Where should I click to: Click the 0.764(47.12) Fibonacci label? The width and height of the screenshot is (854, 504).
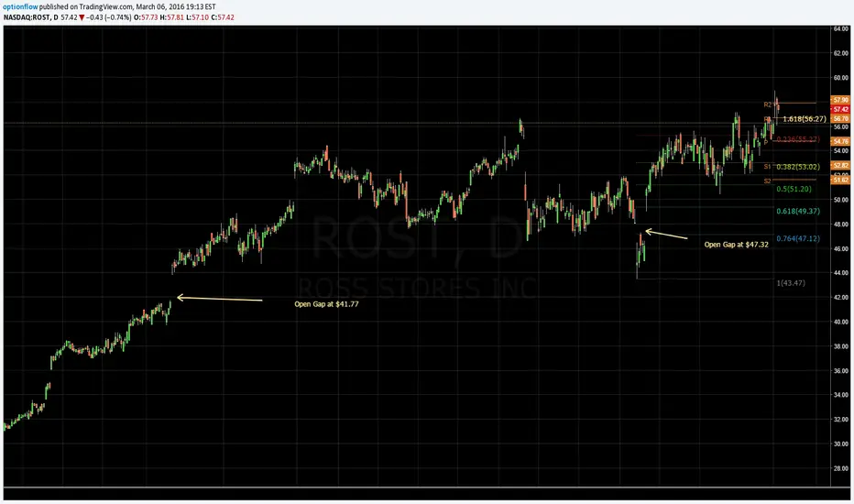point(798,238)
